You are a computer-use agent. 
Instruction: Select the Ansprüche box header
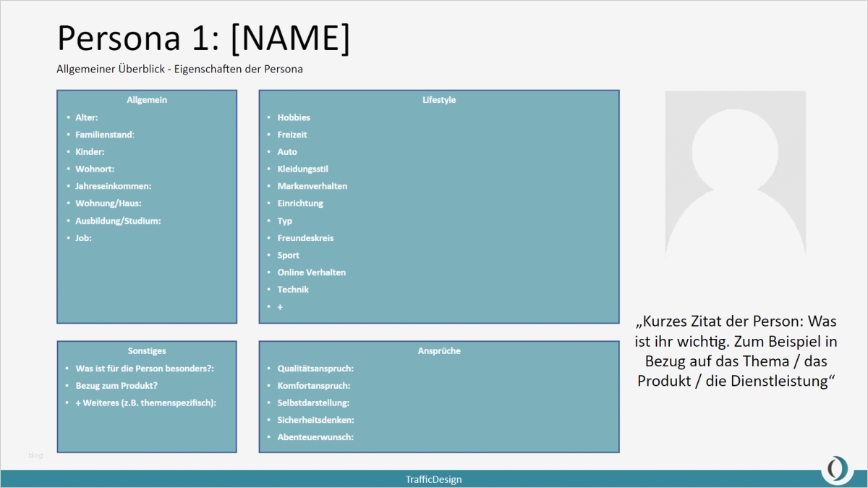pyautogui.click(x=439, y=351)
